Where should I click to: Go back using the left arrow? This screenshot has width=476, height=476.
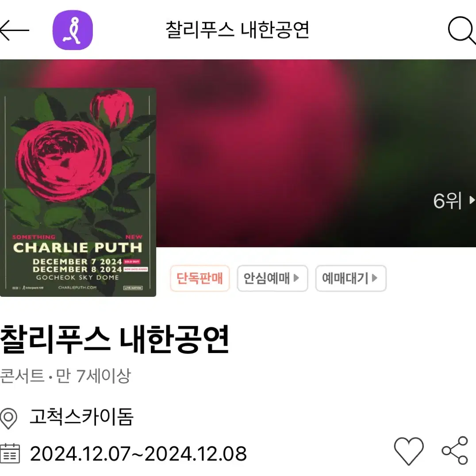[14, 30]
